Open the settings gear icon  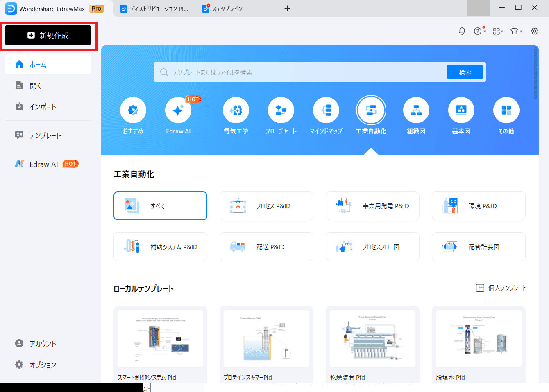click(x=535, y=32)
